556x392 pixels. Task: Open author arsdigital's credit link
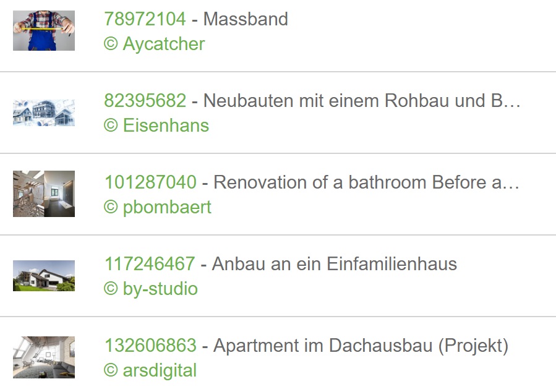point(150,371)
